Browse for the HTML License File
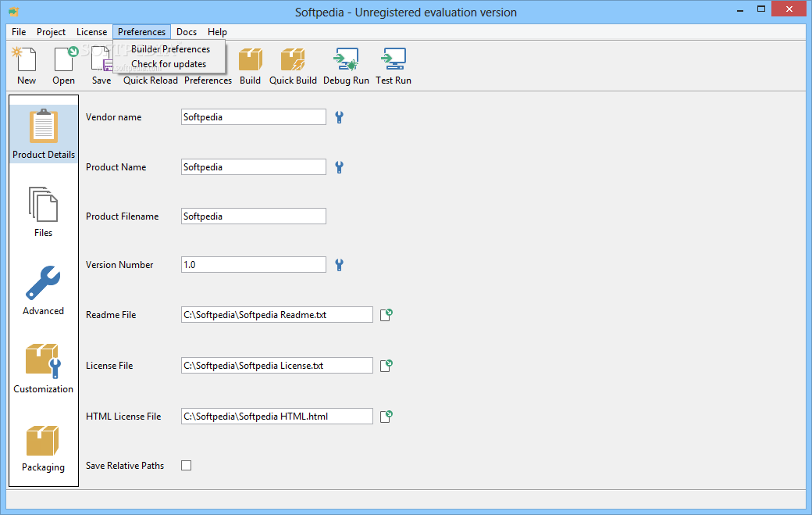812x515 pixels. click(x=386, y=417)
